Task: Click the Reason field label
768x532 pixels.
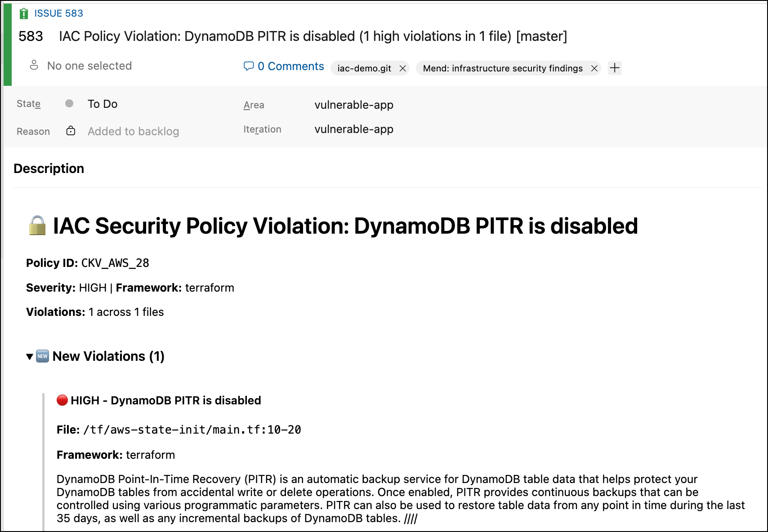Action: (x=33, y=132)
